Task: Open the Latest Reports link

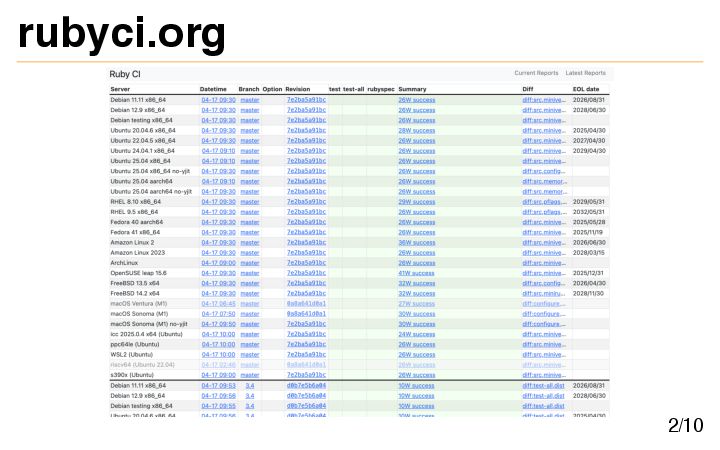Action: [585, 73]
